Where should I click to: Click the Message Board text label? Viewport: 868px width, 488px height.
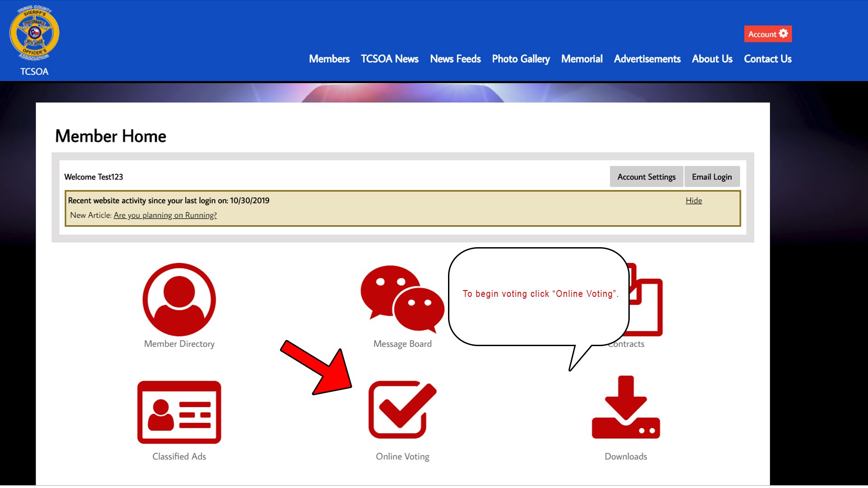[402, 344]
